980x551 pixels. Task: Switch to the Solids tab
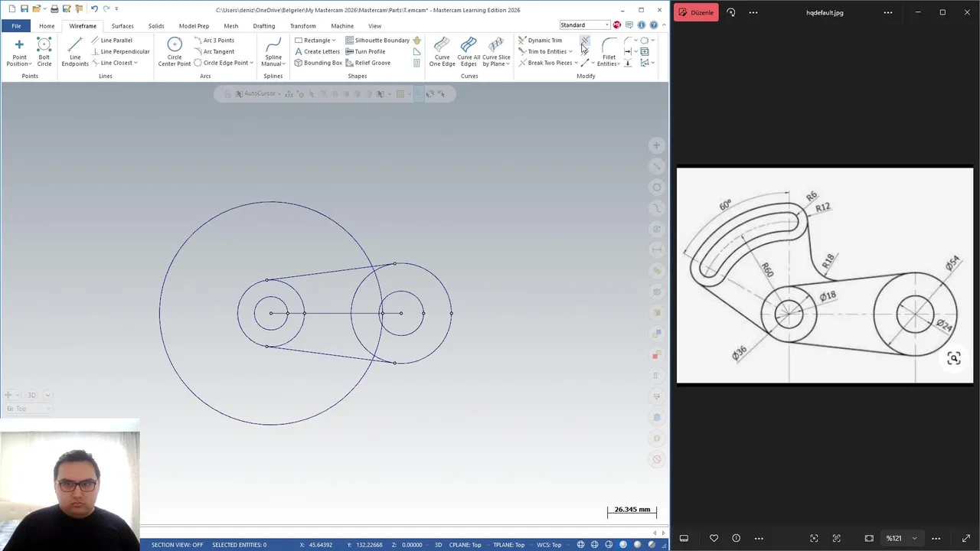156,25
